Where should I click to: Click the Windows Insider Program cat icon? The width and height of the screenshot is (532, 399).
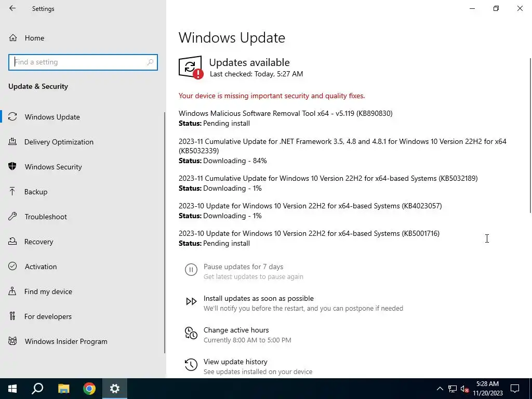click(12, 341)
